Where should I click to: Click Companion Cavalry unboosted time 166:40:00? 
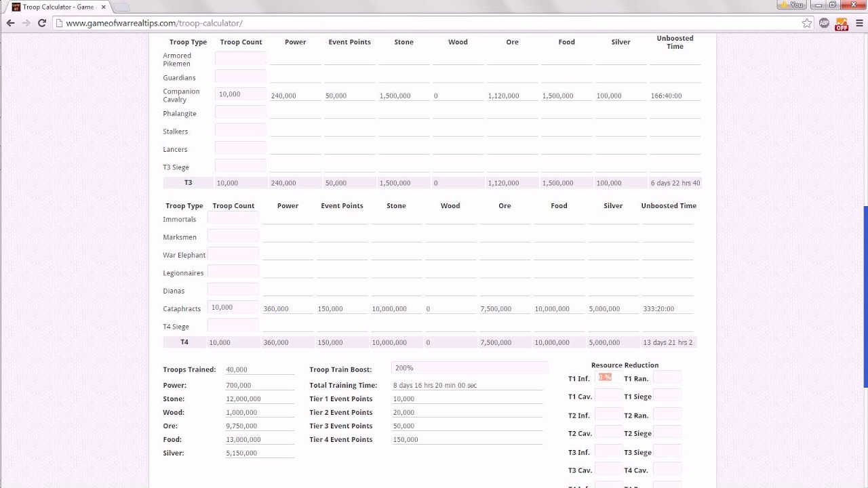tap(675, 96)
